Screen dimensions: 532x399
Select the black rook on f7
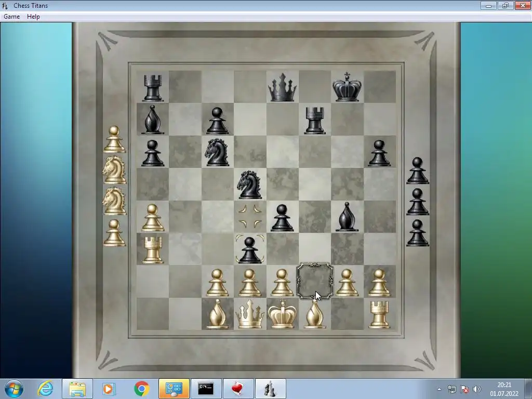pos(314,120)
